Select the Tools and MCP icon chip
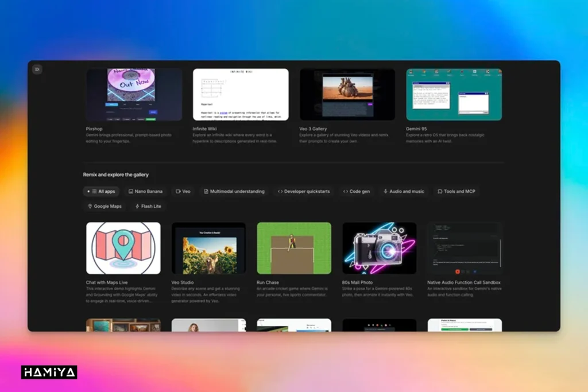588x392 pixels. 440,191
